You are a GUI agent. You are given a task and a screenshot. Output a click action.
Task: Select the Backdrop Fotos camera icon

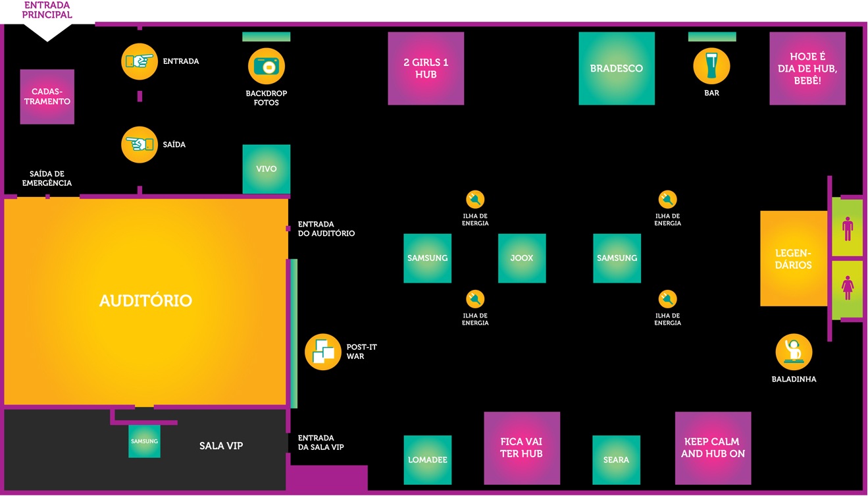[267, 66]
